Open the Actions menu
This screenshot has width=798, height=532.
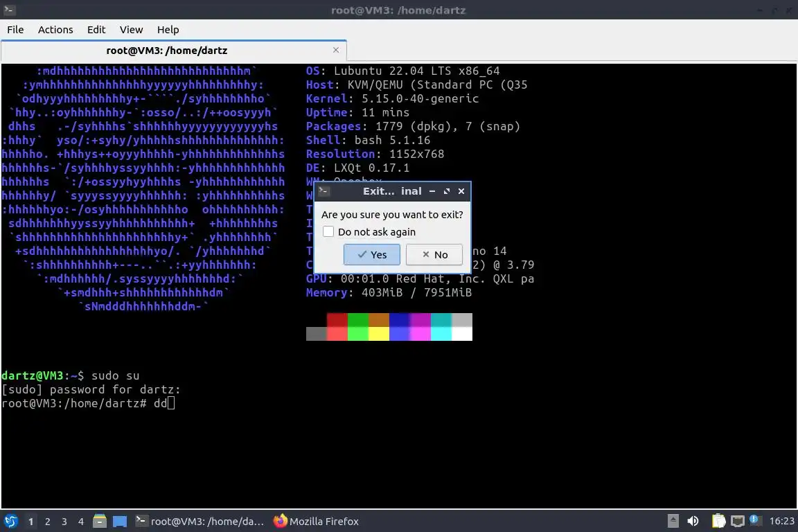click(55, 30)
